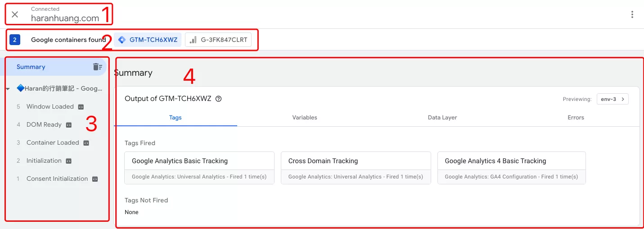This screenshot has width=644, height=229.
Task: Switch to the Errors tab
Action: click(576, 117)
